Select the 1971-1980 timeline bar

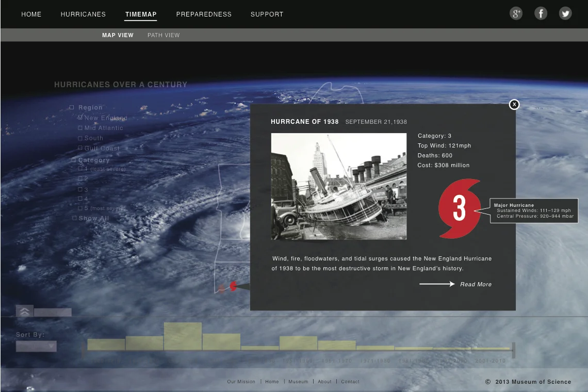pyautogui.click(x=375, y=348)
